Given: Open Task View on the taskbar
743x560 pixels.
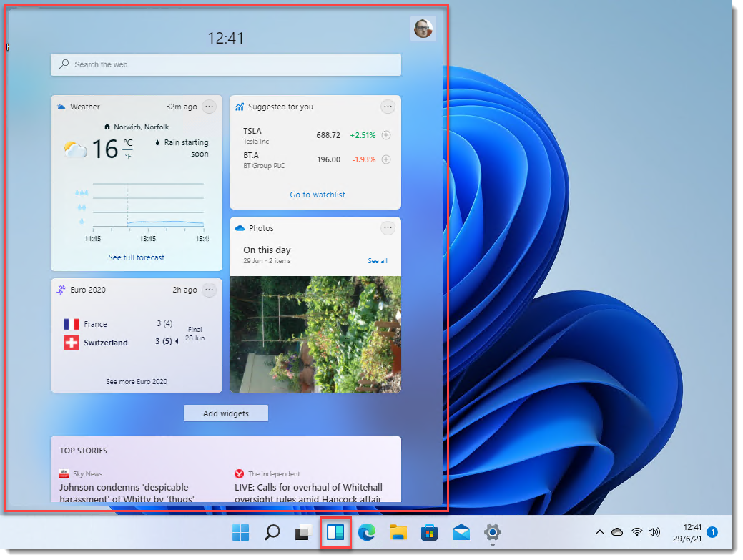Looking at the screenshot, I should pos(303,532).
